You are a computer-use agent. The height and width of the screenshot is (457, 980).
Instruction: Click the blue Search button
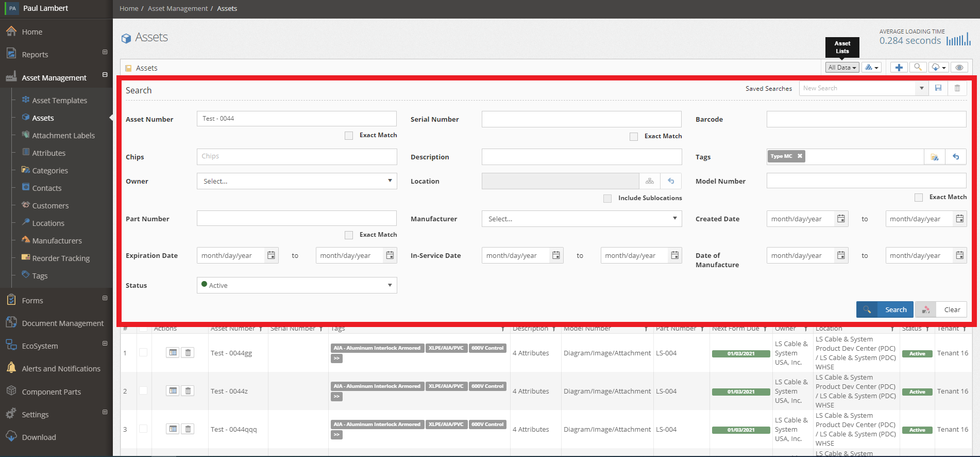click(885, 309)
